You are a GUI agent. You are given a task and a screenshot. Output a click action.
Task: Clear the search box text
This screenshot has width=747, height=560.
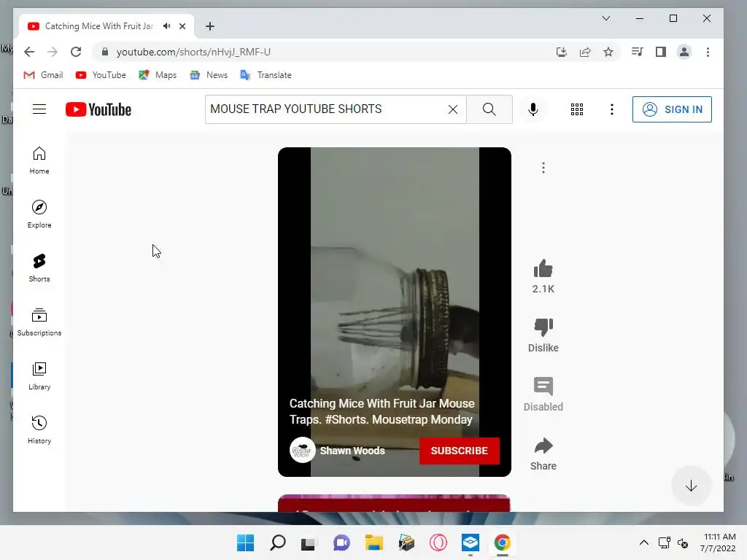tap(452, 109)
